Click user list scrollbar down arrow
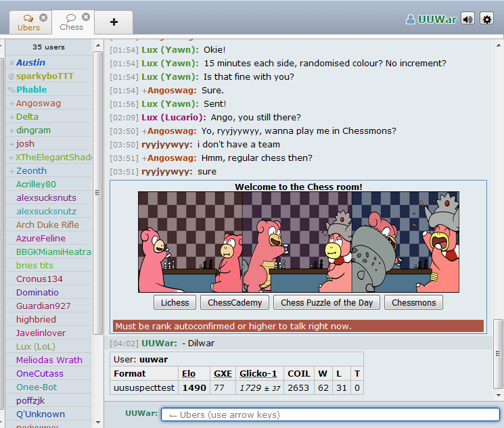The width and height of the screenshot is (504, 428). click(98, 422)
